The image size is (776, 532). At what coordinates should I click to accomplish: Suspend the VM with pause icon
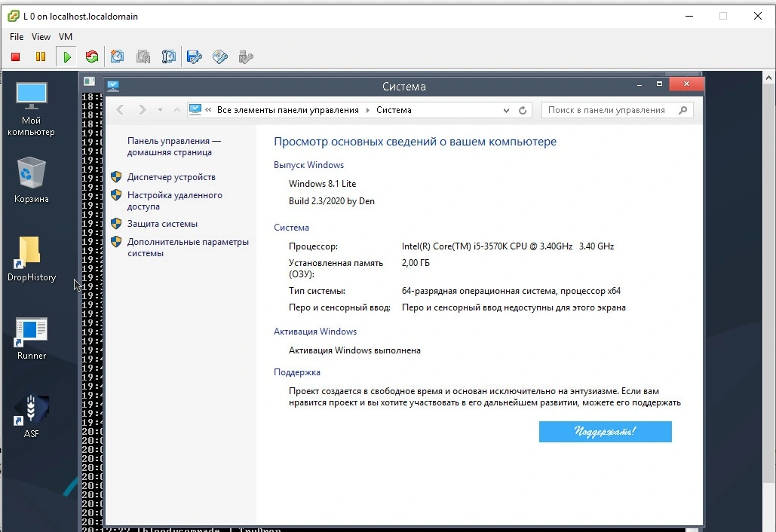tap(41, 57)
